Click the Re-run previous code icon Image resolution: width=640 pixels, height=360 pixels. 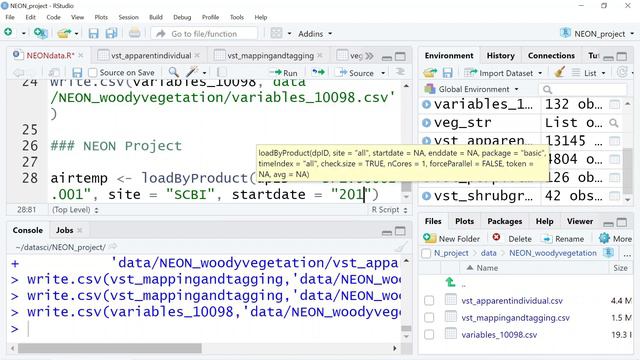point(318,72)
